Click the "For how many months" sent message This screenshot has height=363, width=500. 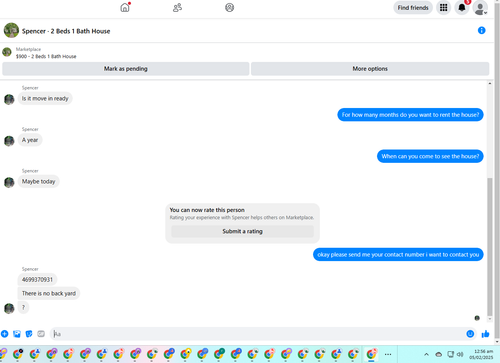[x=410, y=115]
